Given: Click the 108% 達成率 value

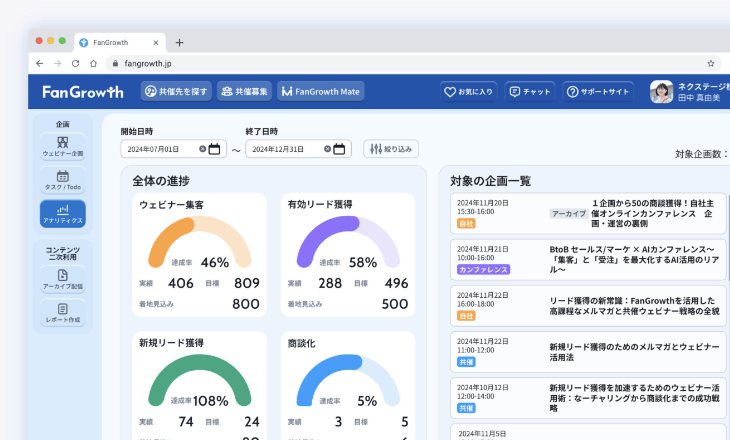Looking at the screenshot, I should point(210,401).
